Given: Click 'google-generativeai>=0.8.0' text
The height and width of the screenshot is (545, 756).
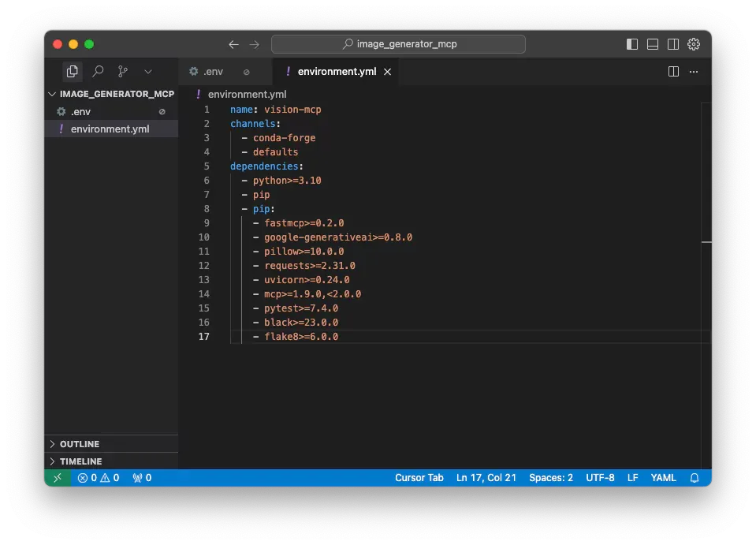Looking at the screenshot, I should coord(338,237).
